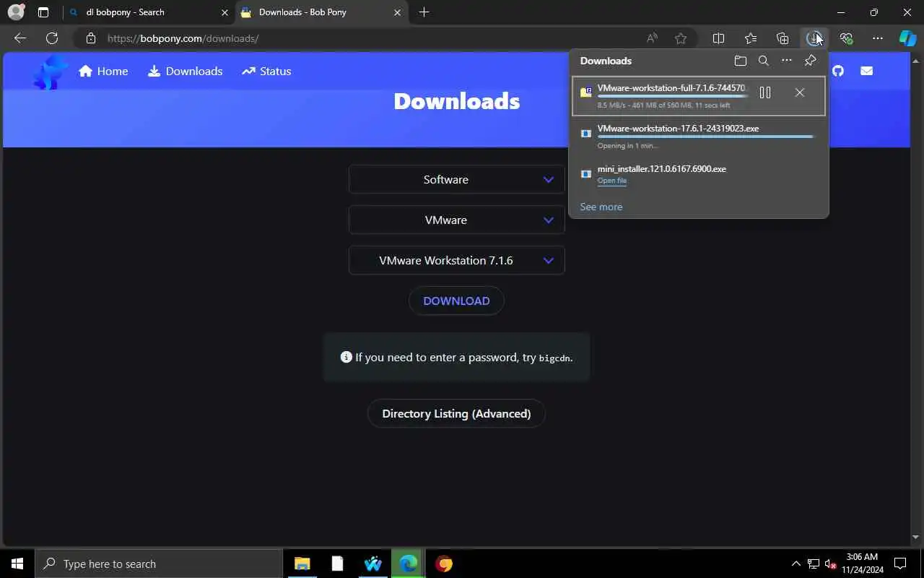Expand the Software category dropdown

pos(456,179)
